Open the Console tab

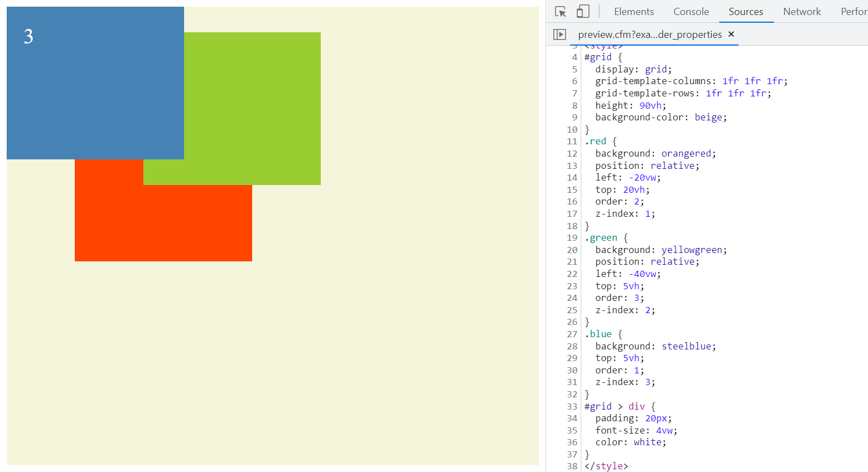point(691,12)
